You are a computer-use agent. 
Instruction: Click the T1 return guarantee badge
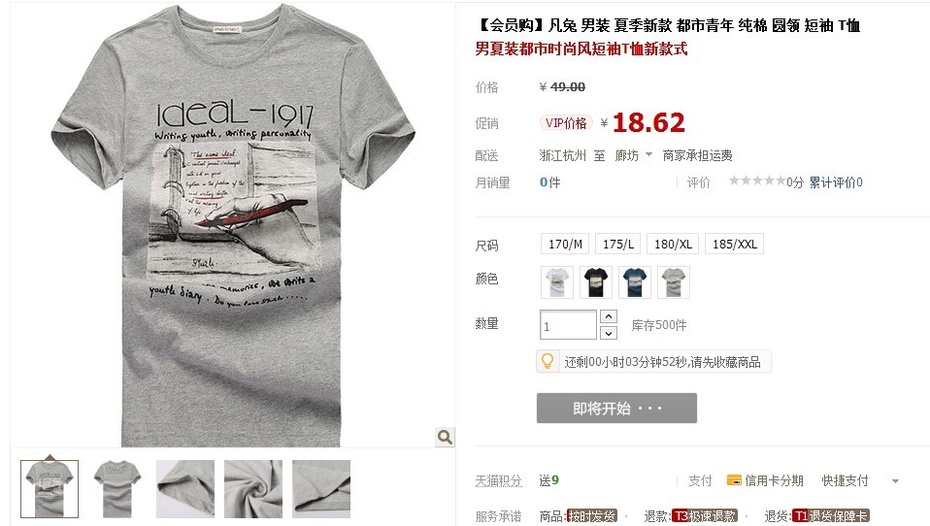pos(830,516)
